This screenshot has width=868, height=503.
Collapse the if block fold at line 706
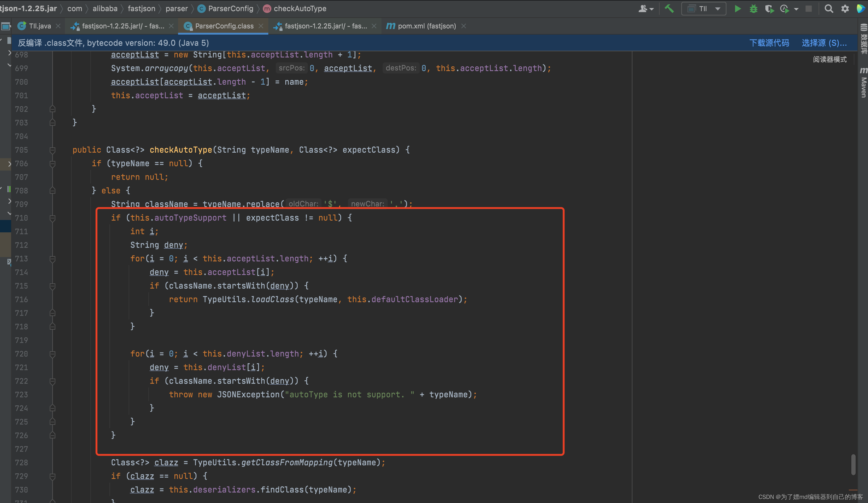[53, 164]
